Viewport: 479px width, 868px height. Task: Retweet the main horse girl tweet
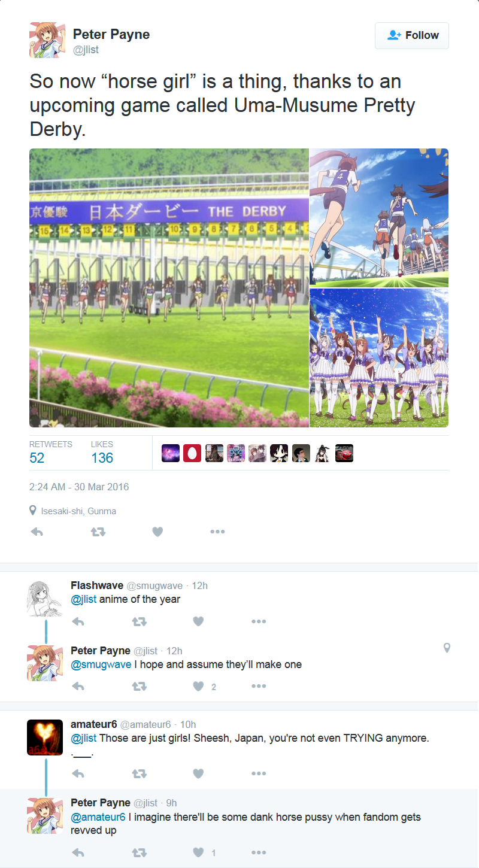pyautogui.click(x=98, y=532)
